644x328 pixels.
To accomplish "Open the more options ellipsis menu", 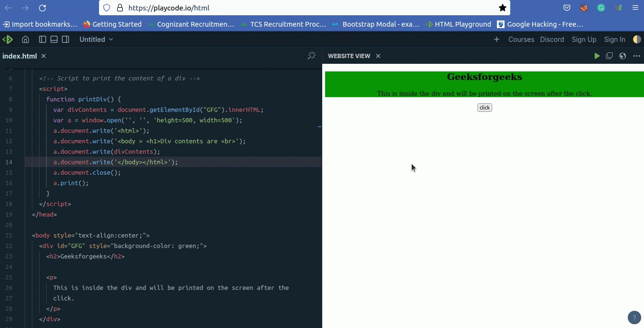I will point(637,56).
